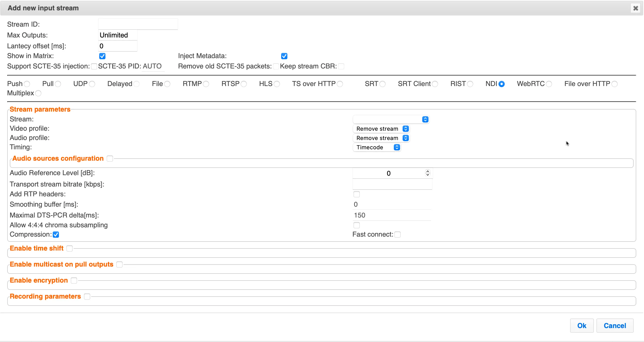Open the Audio profile dropdown

point(381,138)
